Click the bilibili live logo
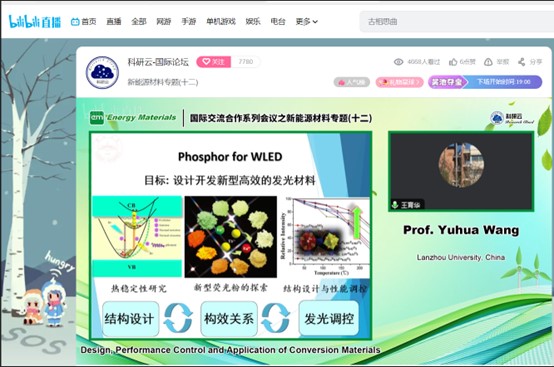This screenshot has height=367, width=554. coord(35,22)
